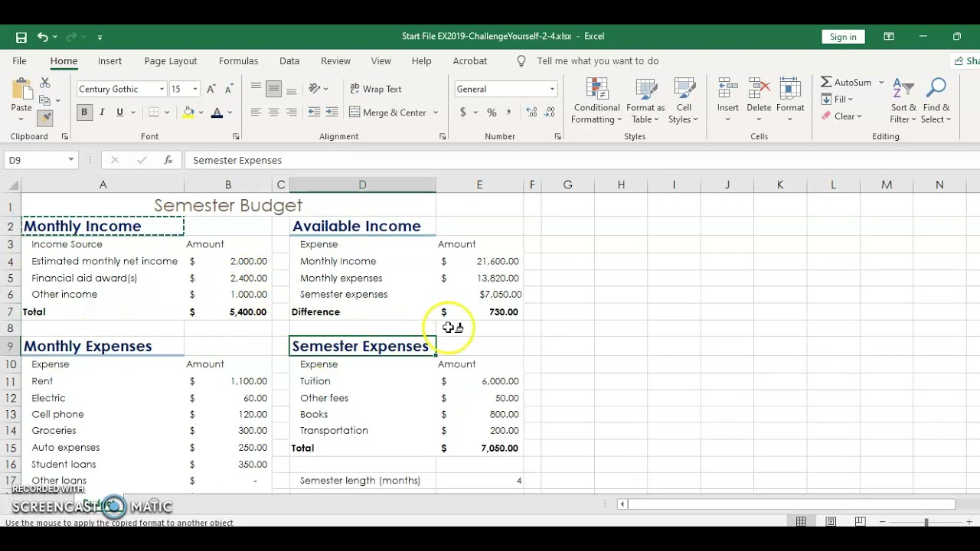Viewport: 980px width, 551px height.
Task: Click Percent Style icon
Action: point(492,112)
